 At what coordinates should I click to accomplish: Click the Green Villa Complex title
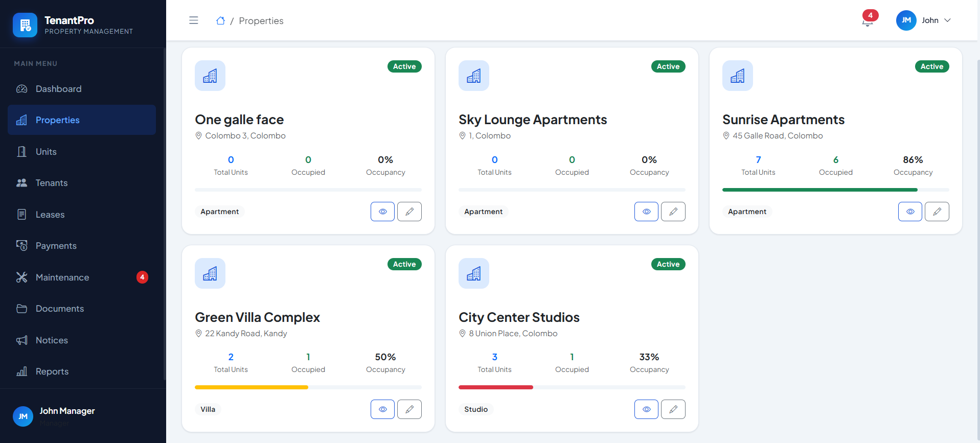click(257, 317)
